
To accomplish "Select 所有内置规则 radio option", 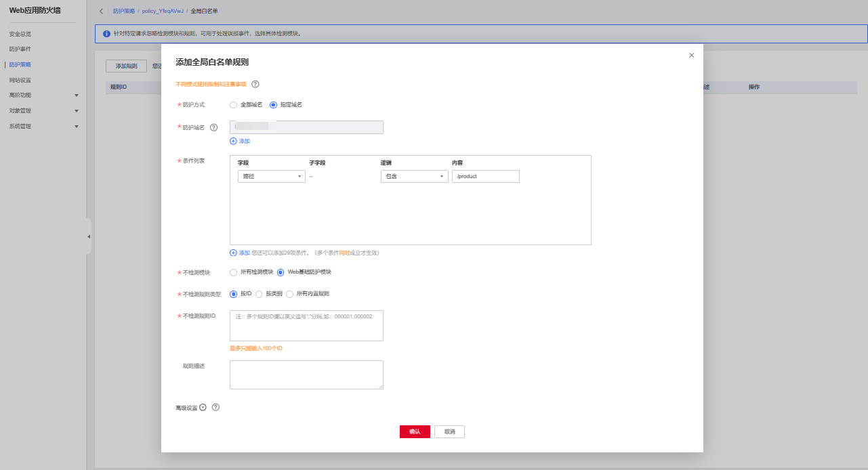I will [290, 294].
